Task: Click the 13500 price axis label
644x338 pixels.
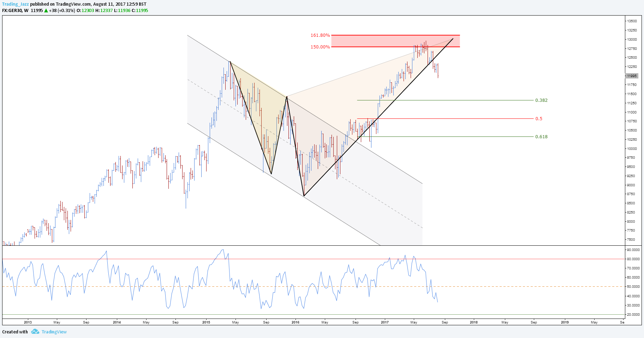Action: click(x=632, y=21)
